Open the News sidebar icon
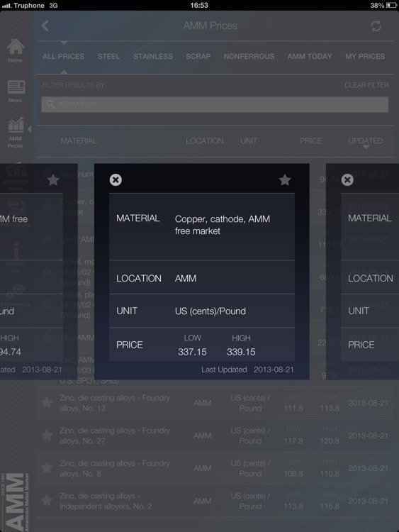 [16, 92]
